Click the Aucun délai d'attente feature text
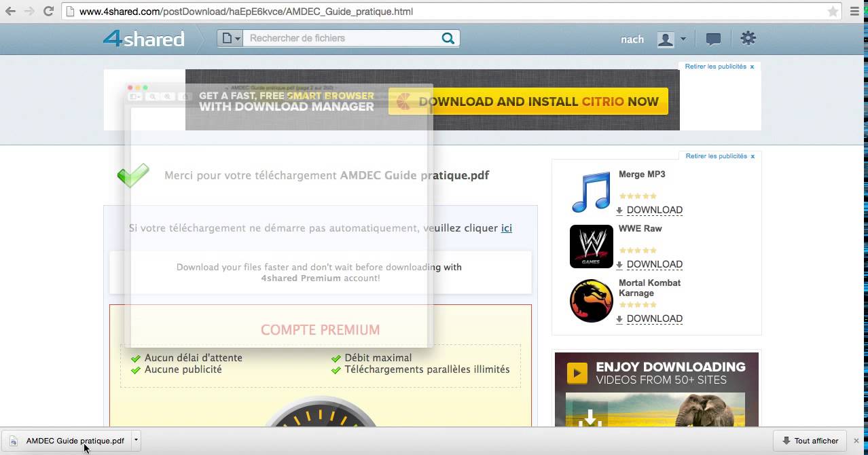 pyautogui.click(x=194, y=358)
